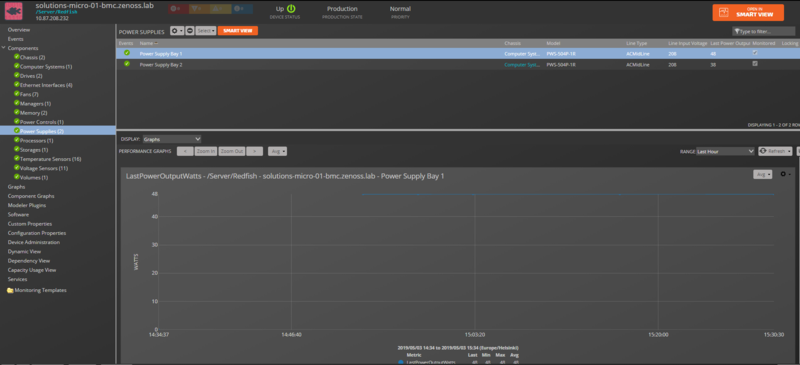This screenshot has width=800, height=365.
Task: Open Capacity Usage View in the left navigation
Action: click(32, 270)
